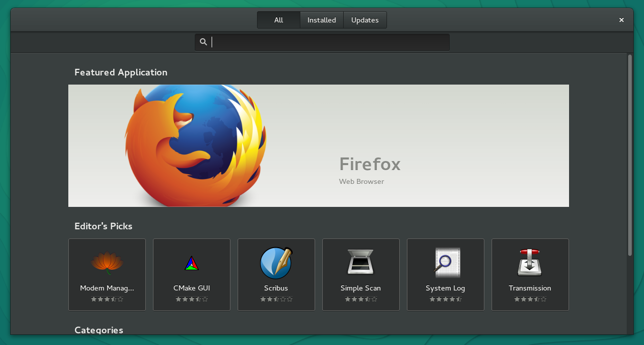Click the Scribus star rating

[x=276, y=299]
